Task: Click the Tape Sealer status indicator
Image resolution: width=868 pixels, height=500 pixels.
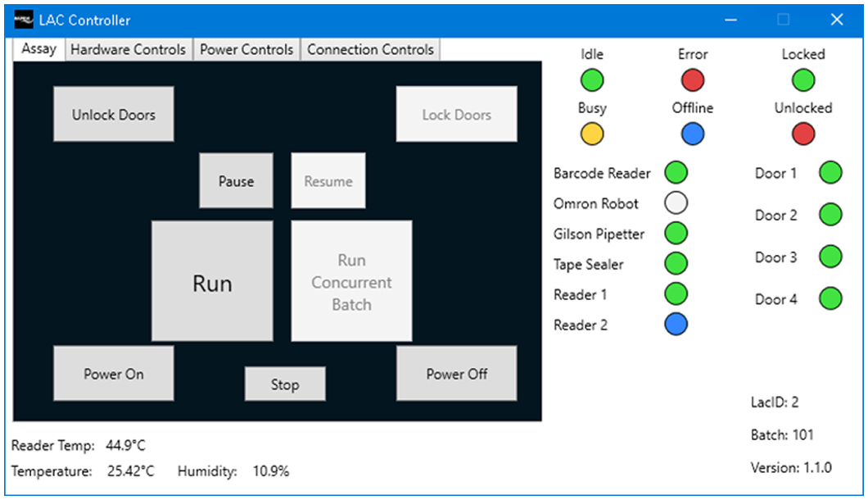Action: point(676,263)
